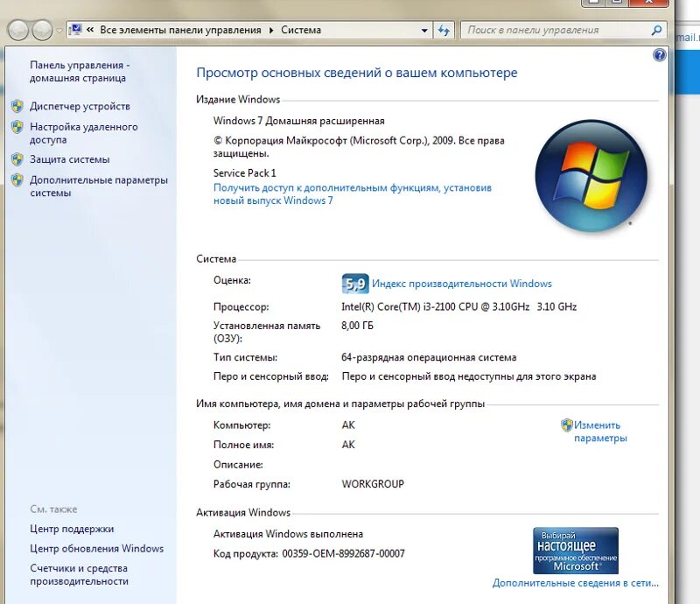Click 'Активация Windows выполнена' status text
Screen dimensions: 700x604
pos(288,534)
